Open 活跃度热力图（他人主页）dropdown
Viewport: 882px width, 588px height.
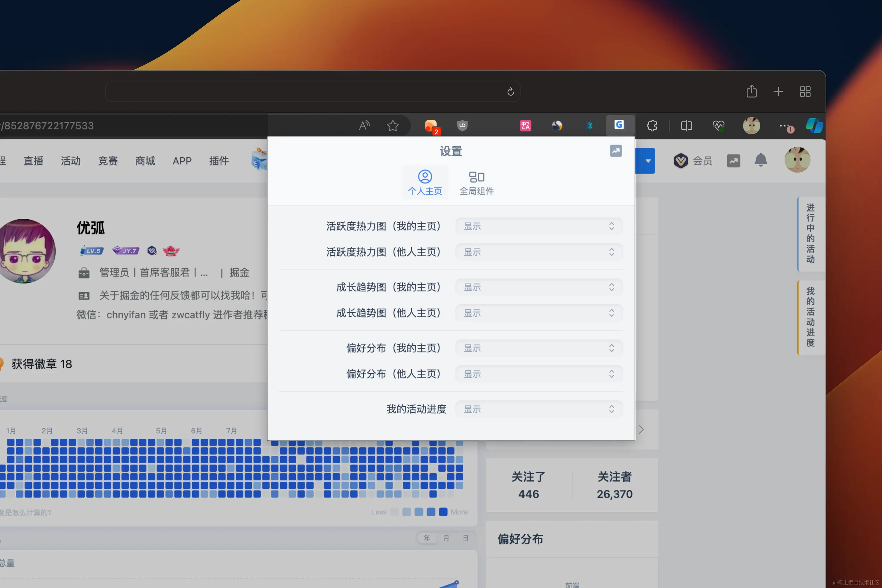539,252
